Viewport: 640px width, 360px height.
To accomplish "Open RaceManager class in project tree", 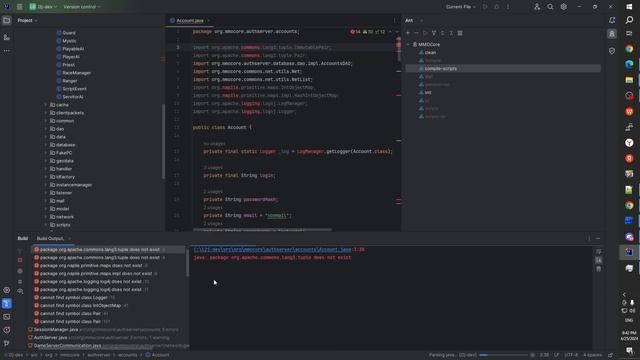I will coord(76,73).
